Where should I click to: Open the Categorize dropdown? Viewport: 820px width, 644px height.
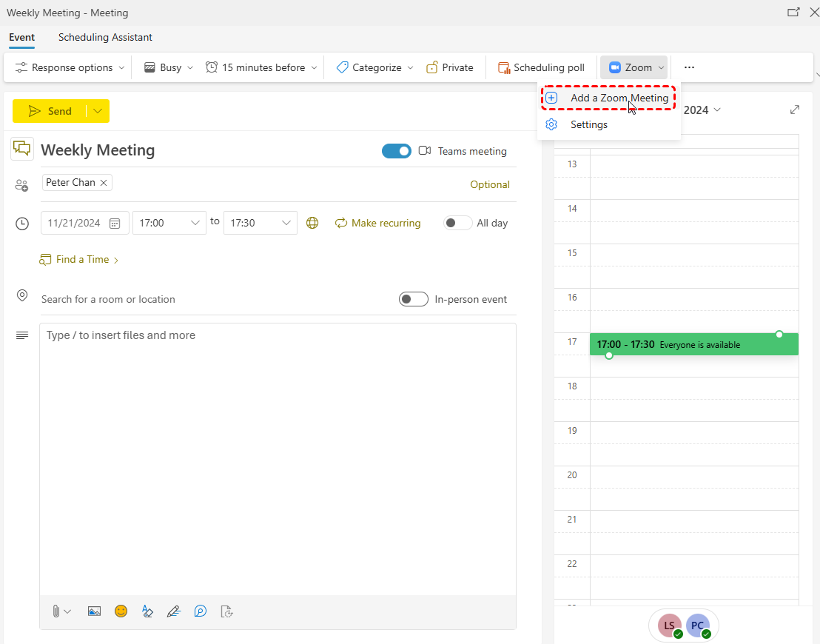click(x=374, y=67)
